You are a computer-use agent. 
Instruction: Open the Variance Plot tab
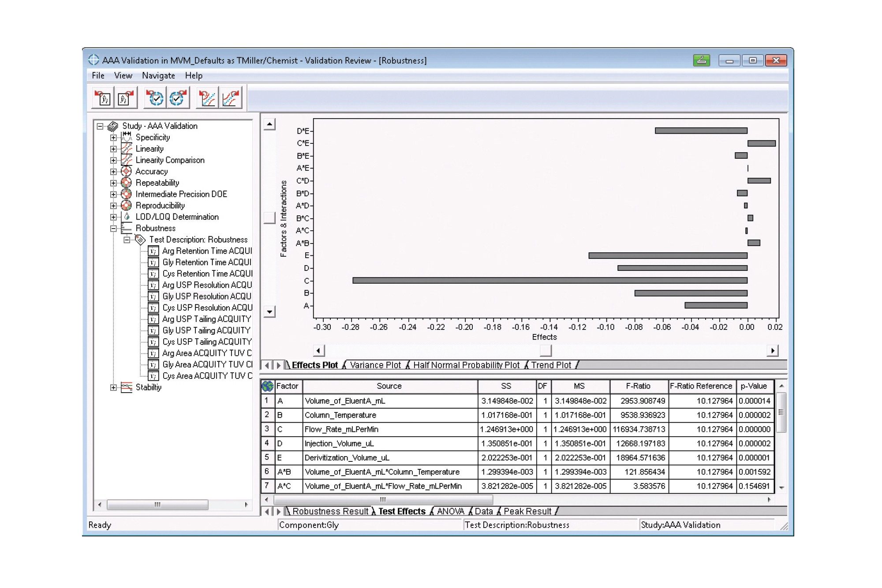point(375,365)
